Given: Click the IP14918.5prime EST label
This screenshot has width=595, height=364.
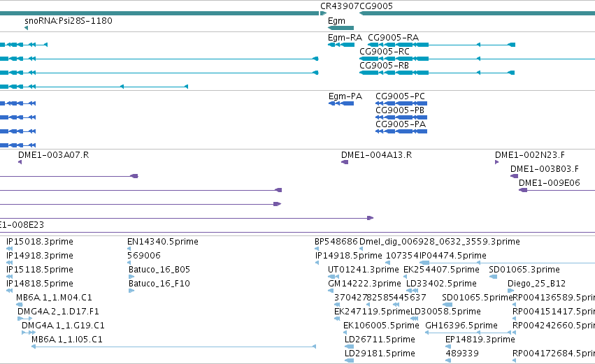Looking at the screenshot, I should coord(349,256).
